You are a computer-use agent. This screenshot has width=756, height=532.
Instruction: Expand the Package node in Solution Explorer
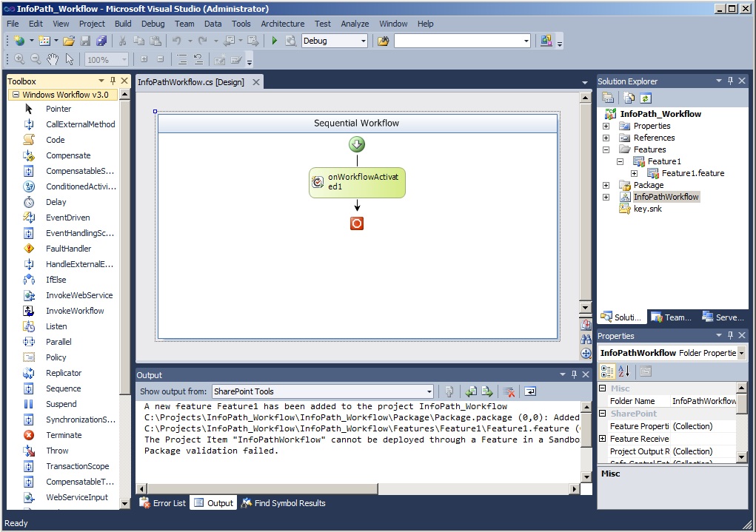(606, 185)
